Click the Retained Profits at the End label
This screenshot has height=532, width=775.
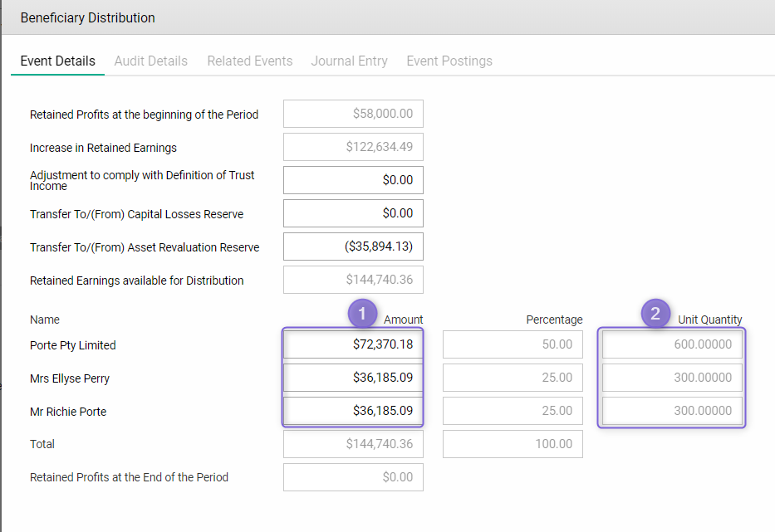[129, 477]
